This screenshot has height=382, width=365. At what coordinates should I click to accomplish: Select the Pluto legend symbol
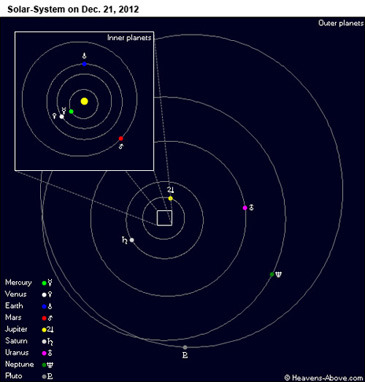[x=50, y=376]
